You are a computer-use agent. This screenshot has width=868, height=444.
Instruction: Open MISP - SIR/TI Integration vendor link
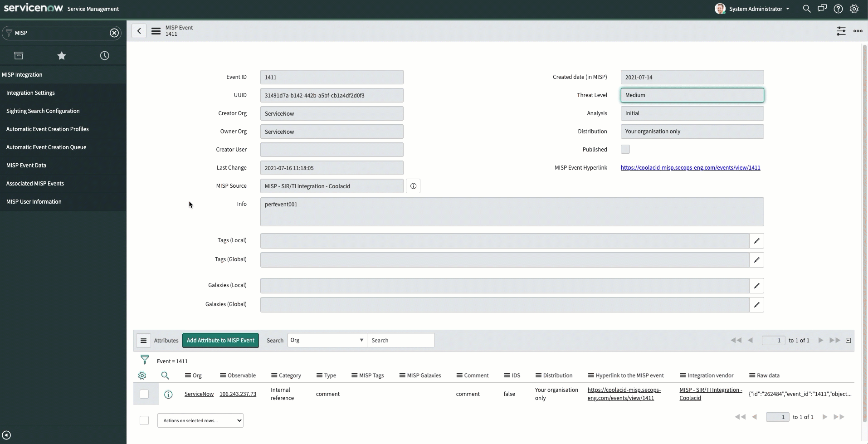tap(711, 394)
